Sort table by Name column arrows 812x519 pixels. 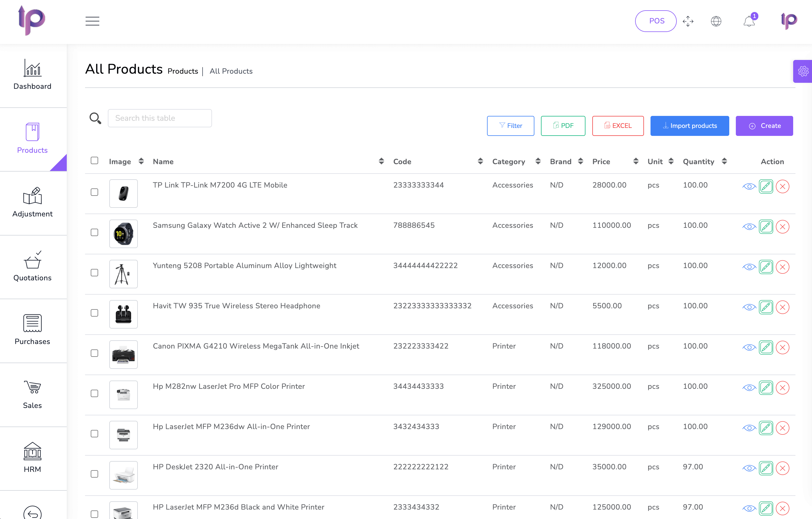[x=381, y=161]
